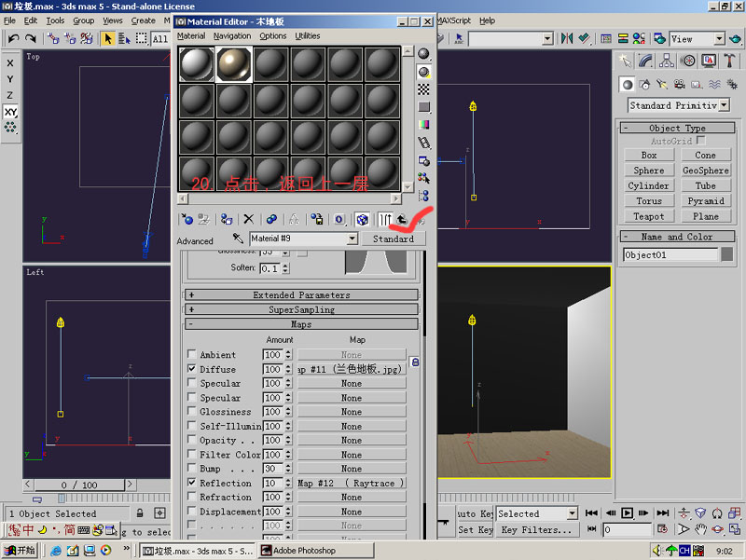Toggle checkered Background icon
The image size is (746, 560).
(x=423, y=89)
